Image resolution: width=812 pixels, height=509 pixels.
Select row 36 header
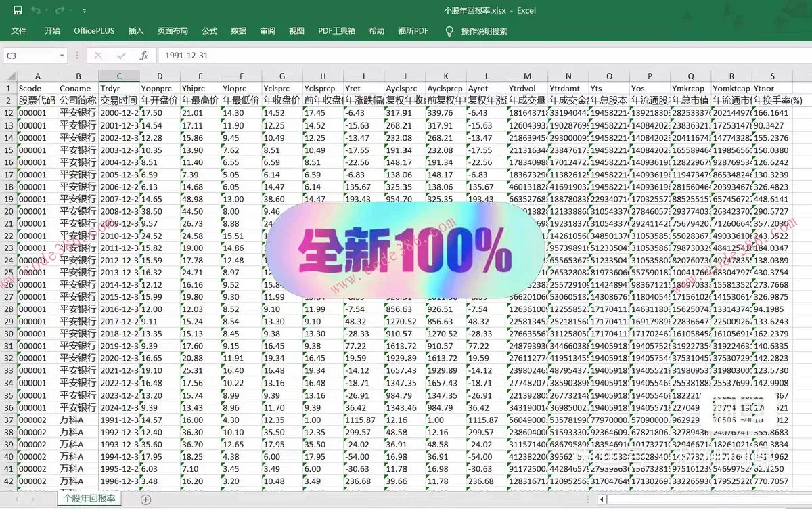(8, 407)
